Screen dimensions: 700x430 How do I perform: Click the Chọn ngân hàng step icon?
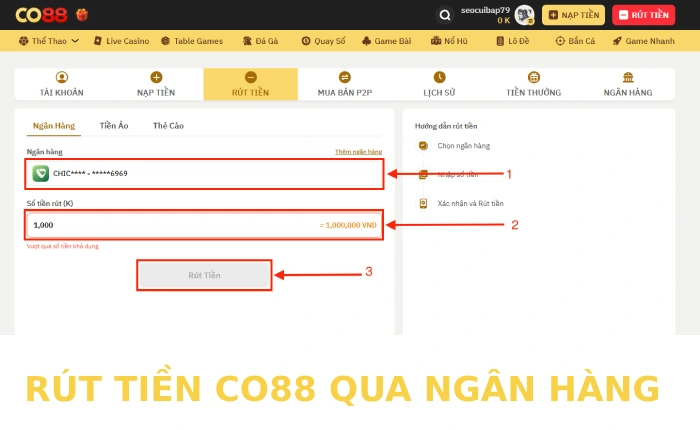click(x=423, y=146)
